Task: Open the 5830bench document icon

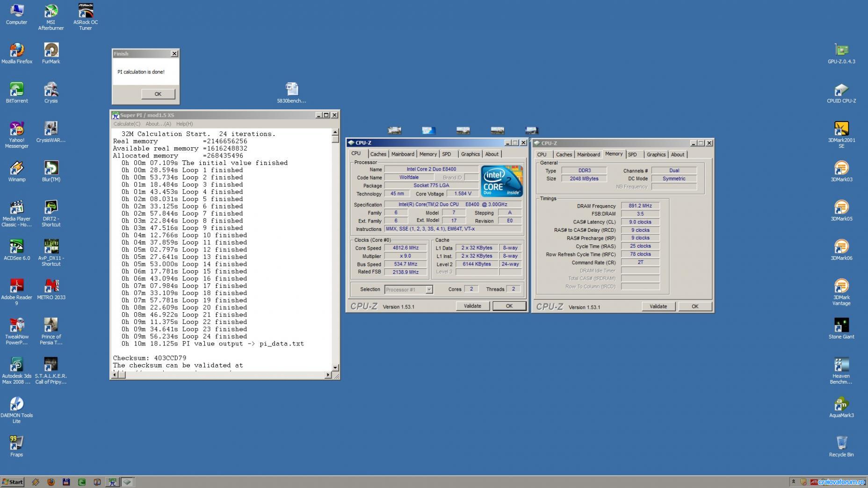Action: pyautogui.click(x=291, y=93)
